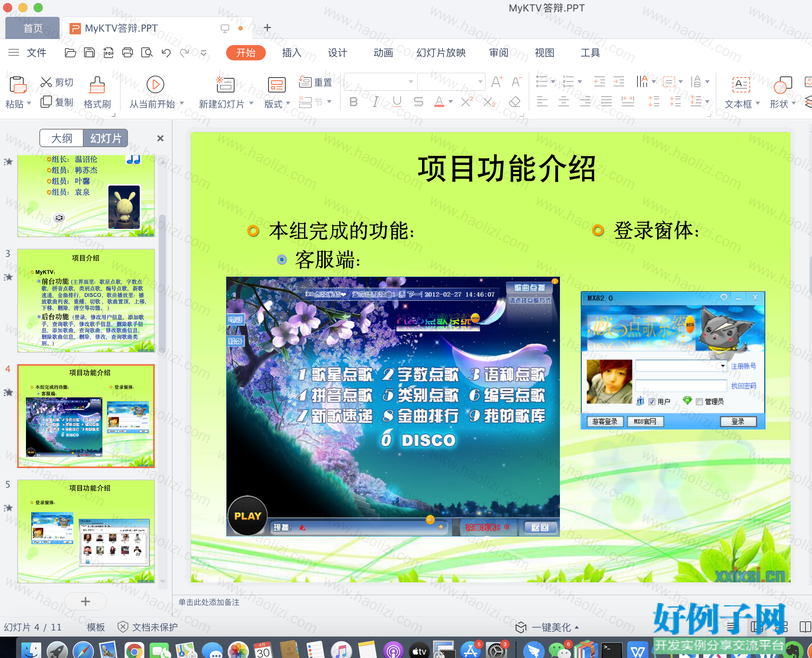Screen dimensions: 812x658
Task: Open the 设计 ribbon tab
Action: point(338,53)
